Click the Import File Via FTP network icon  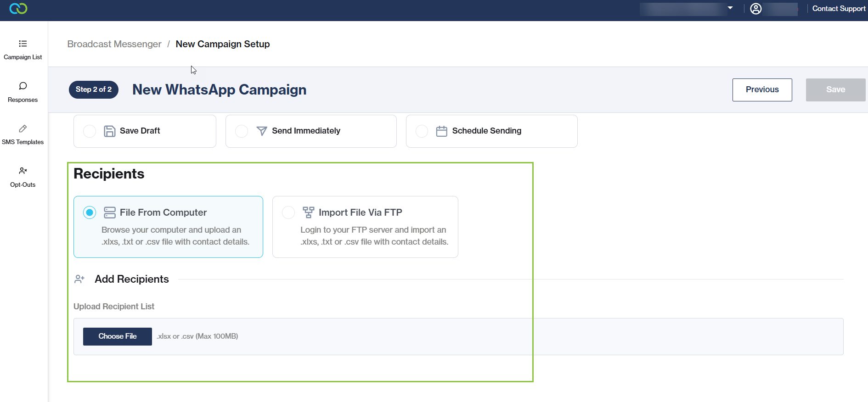click(x=308, y=212)
